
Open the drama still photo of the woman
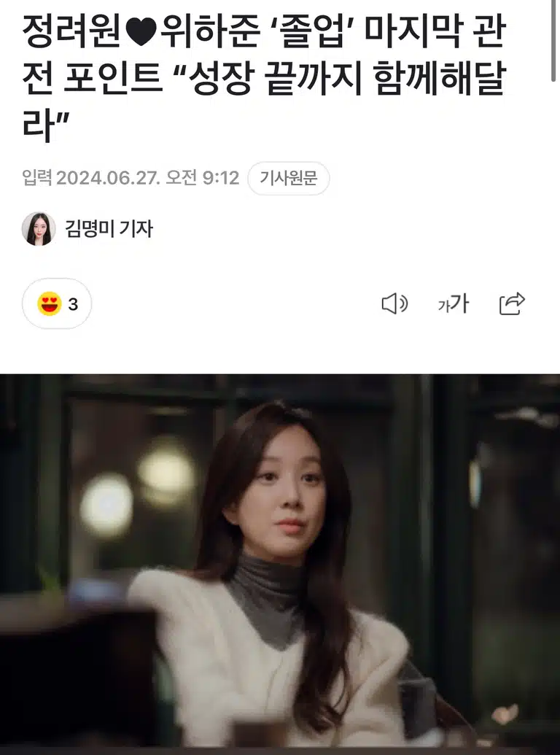tap(280, 565)
